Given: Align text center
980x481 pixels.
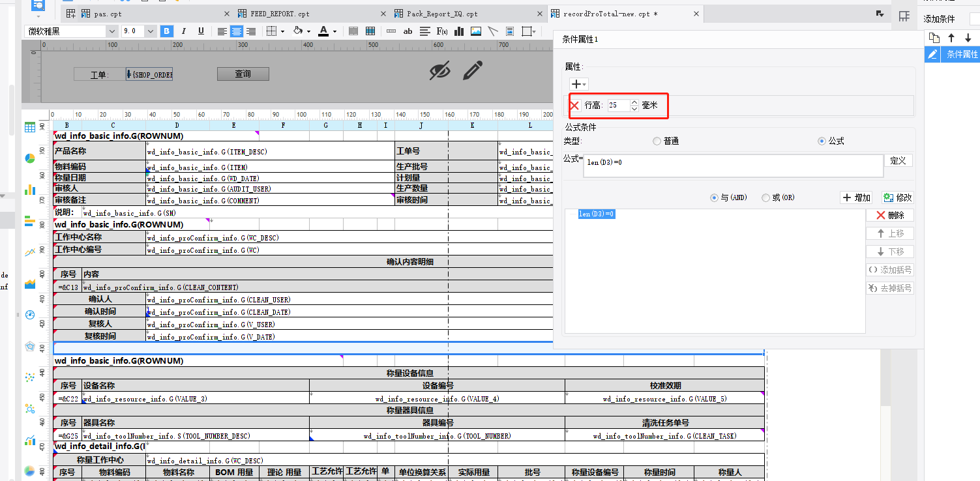Looking at the screenshot, I should pos(236,31).
